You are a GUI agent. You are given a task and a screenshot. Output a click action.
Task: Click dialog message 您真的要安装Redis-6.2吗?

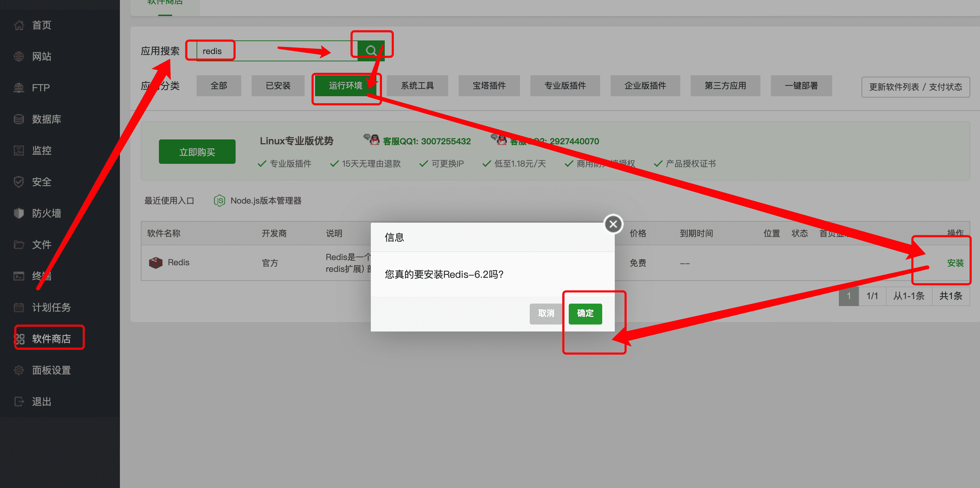(444, 274)
